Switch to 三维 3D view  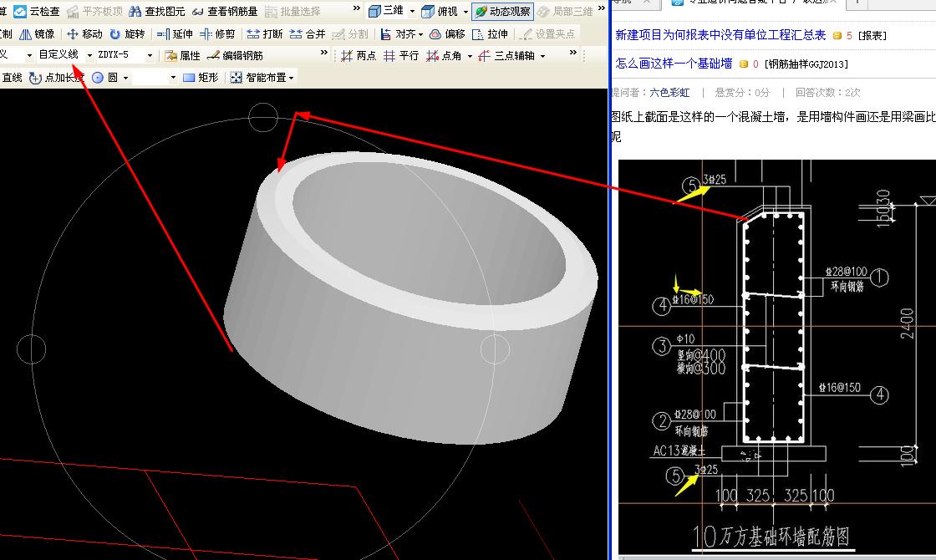tap(386, 11)
